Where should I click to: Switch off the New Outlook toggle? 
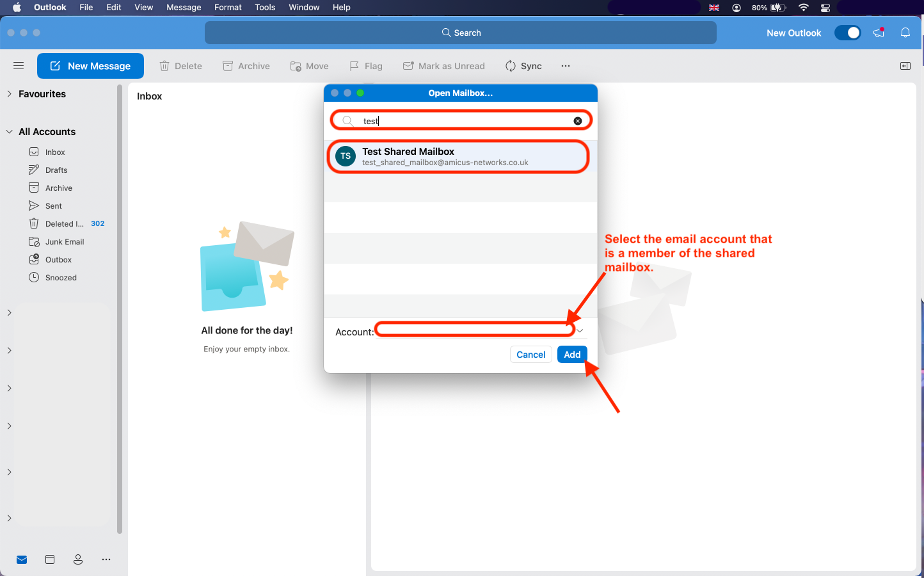[x=848, y=33]
